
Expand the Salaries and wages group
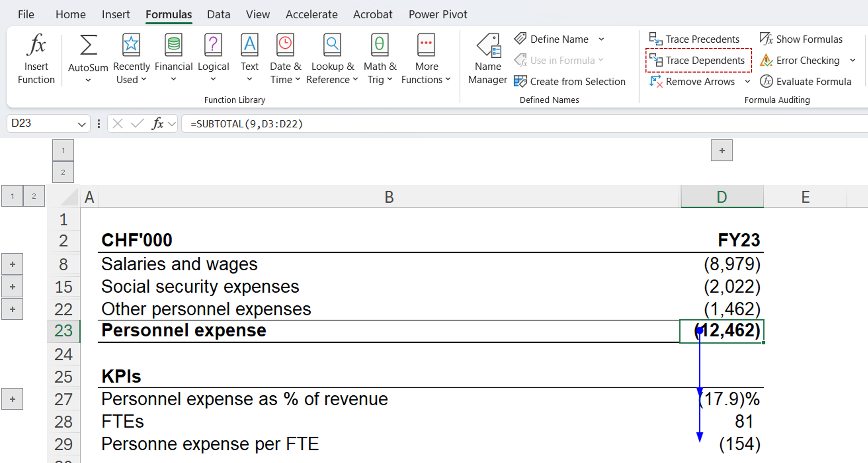(13, 264)
